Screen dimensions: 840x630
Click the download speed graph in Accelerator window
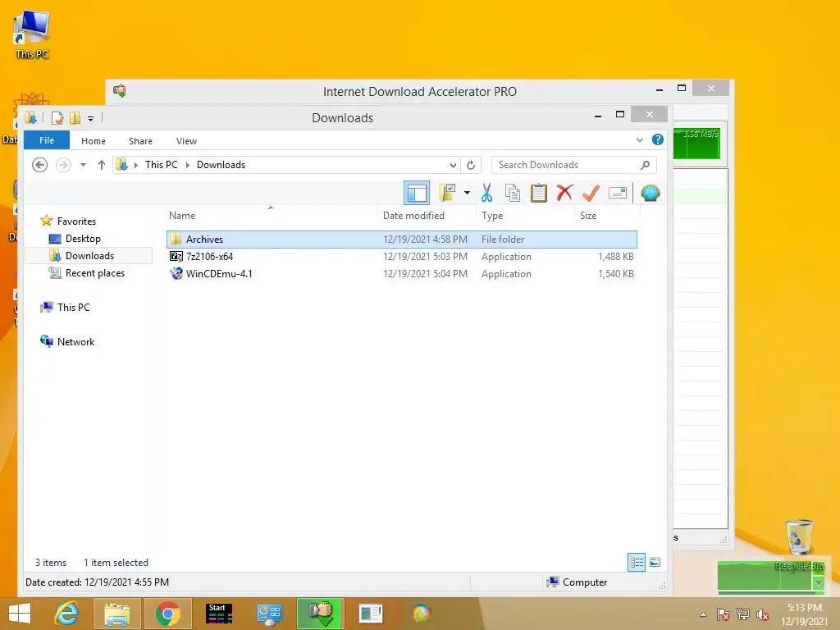click(x=696, y=143)
